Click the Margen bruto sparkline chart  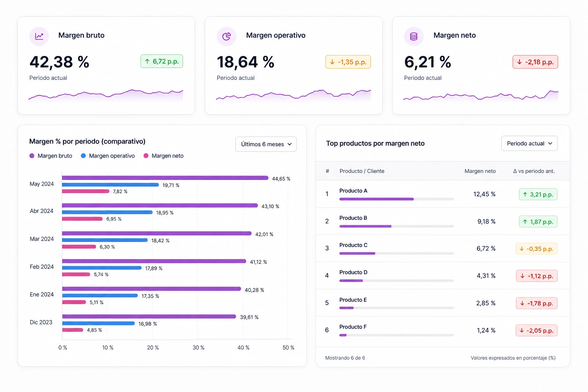106,95
